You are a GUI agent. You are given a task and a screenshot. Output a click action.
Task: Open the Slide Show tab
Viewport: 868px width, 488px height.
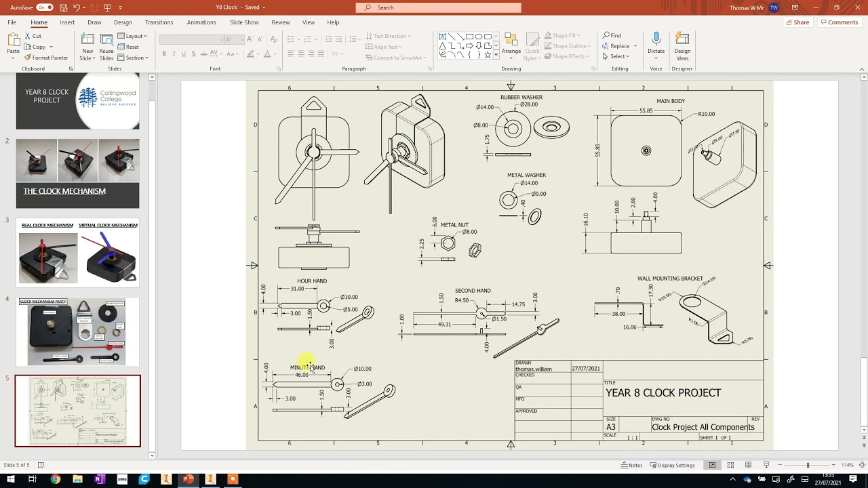point(244,22)
